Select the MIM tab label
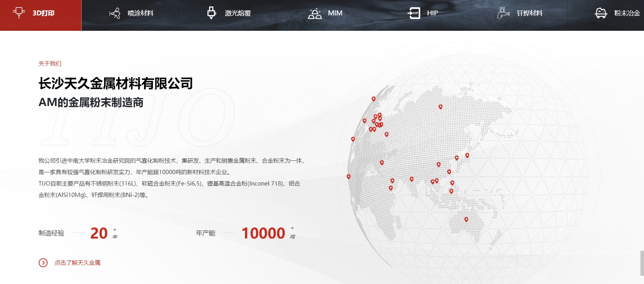The image size is (644, 284). (x=335, y=13)
